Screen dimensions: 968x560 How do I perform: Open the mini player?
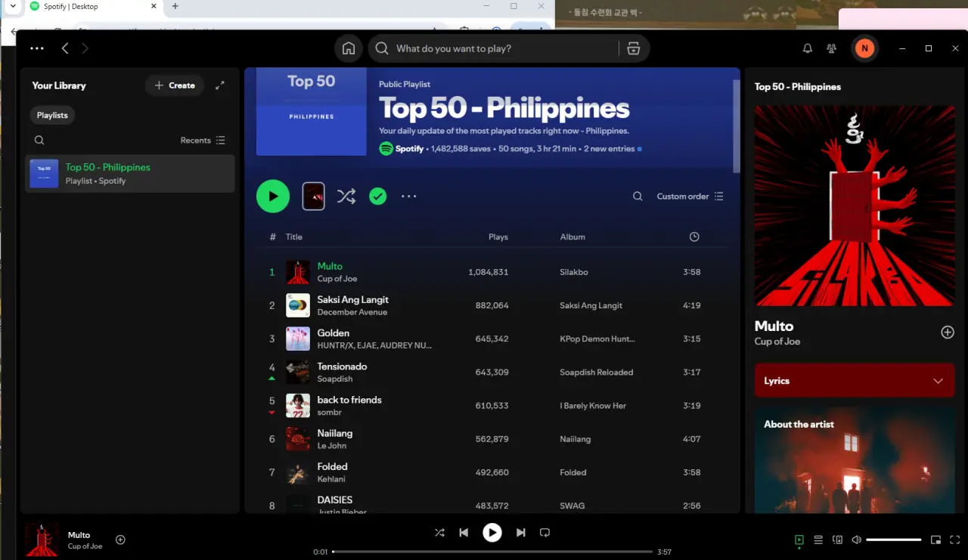pos(936,540)
